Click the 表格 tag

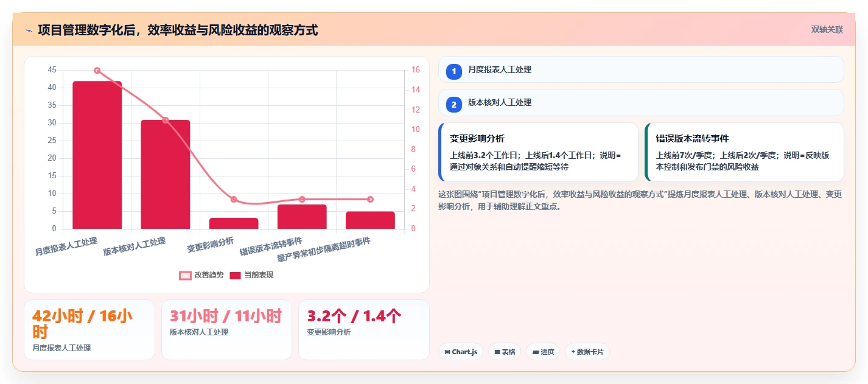coord(505,352)
